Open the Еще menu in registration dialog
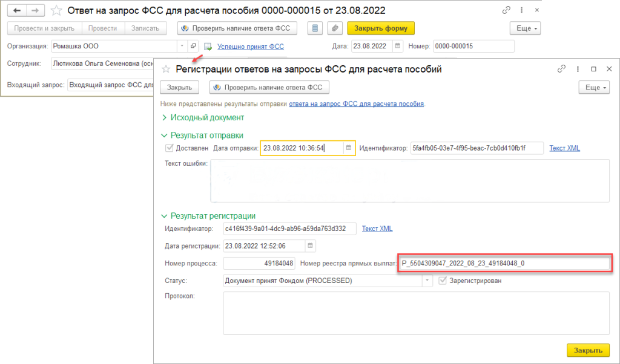 tap(593, 88)
